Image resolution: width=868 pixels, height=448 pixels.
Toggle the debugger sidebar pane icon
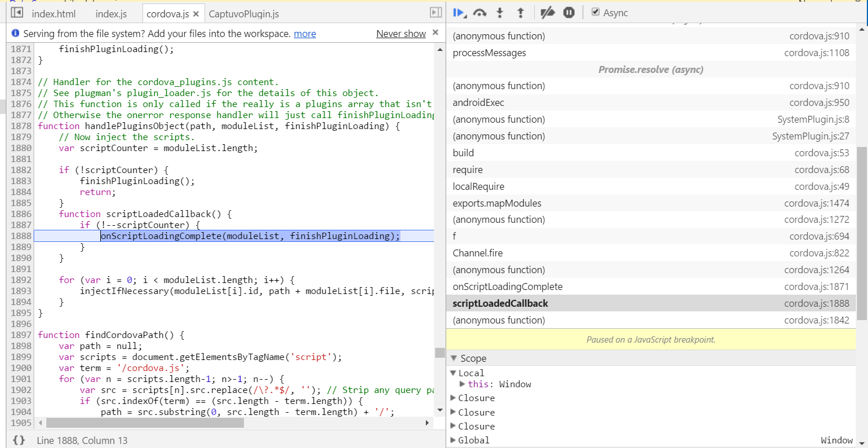pyautogui.click(x=436, y=12)
